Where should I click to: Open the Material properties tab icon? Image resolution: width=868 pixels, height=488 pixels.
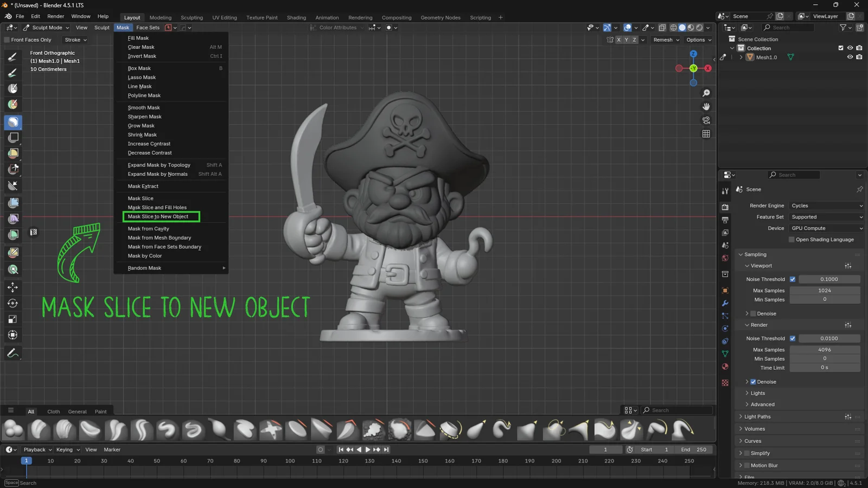pos(725,367)
